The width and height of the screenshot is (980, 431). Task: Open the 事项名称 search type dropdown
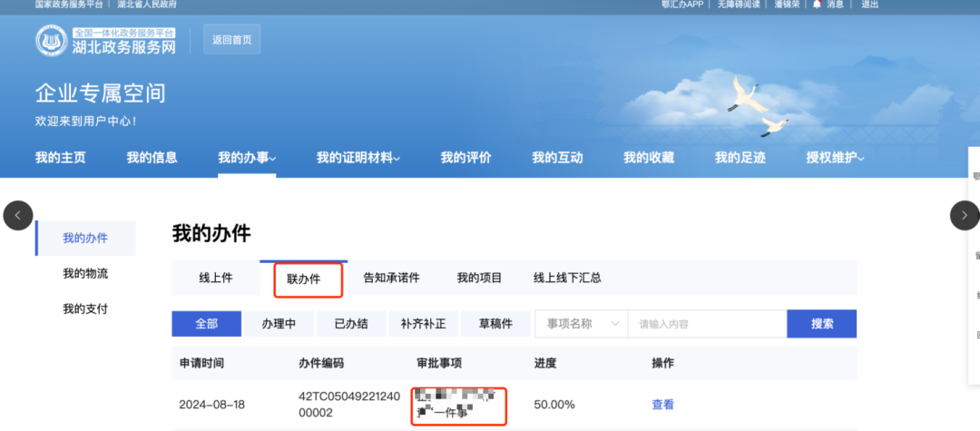click(x=581, y=324)
